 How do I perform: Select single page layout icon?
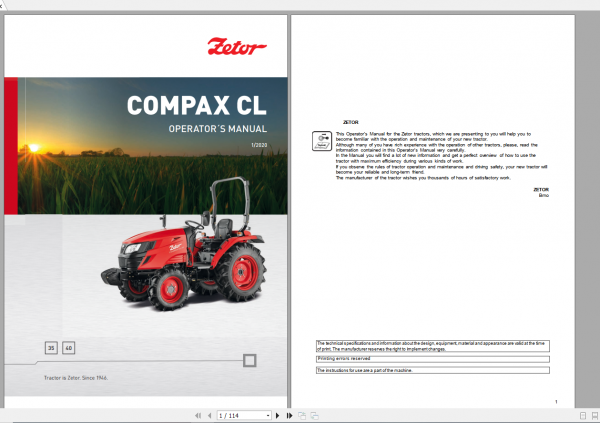click(x=583, y=415)
